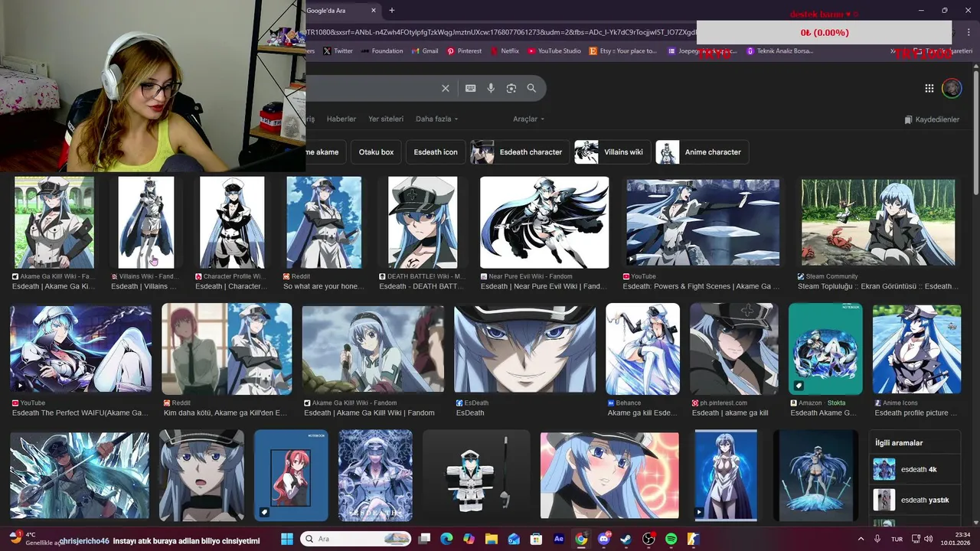Screen dimensions: 980x551
Task: Open Twitter bookmark in bookmarks bar
Action: 338,51
